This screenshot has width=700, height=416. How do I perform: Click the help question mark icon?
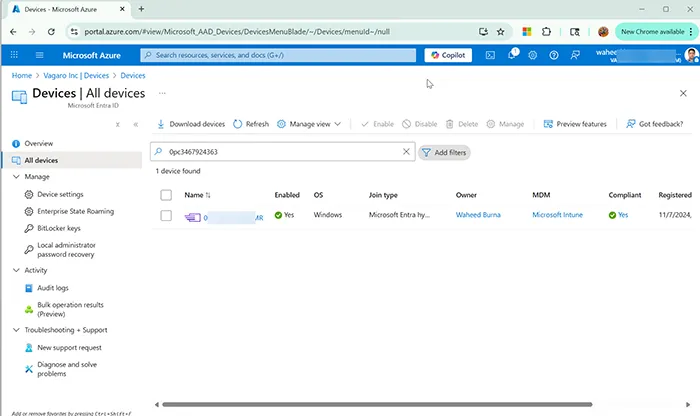coord(553,55)
